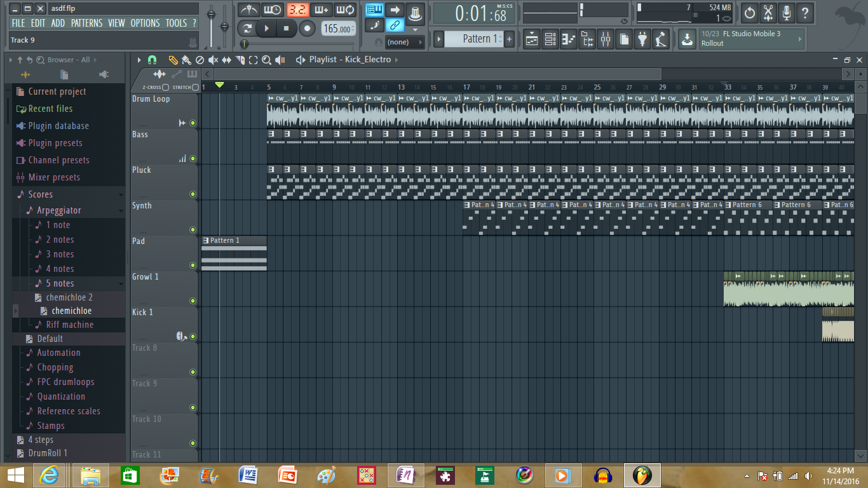The width and height of the screenshot is (868, 488).
Task: Select the zoom tool in playlist
Action: pyautogui.click(x=267, y=60)
